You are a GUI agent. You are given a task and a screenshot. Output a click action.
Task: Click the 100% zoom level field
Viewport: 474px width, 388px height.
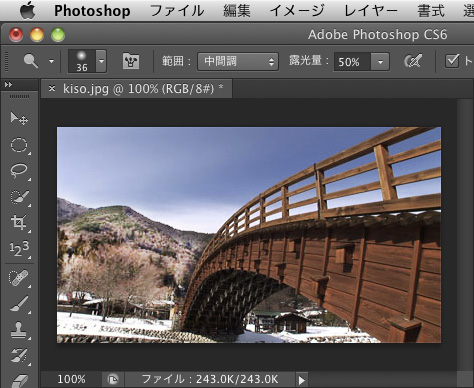[x=71, y=379]
